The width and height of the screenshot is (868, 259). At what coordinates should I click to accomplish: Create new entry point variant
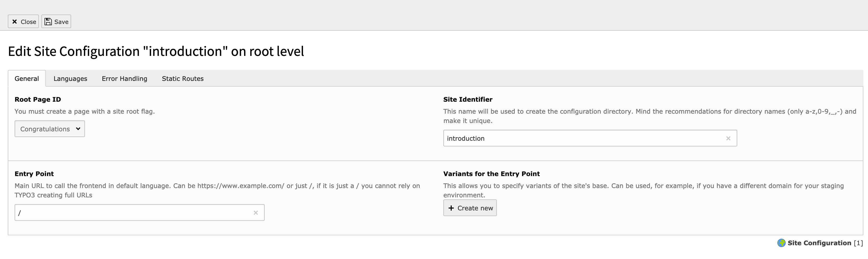470,208
